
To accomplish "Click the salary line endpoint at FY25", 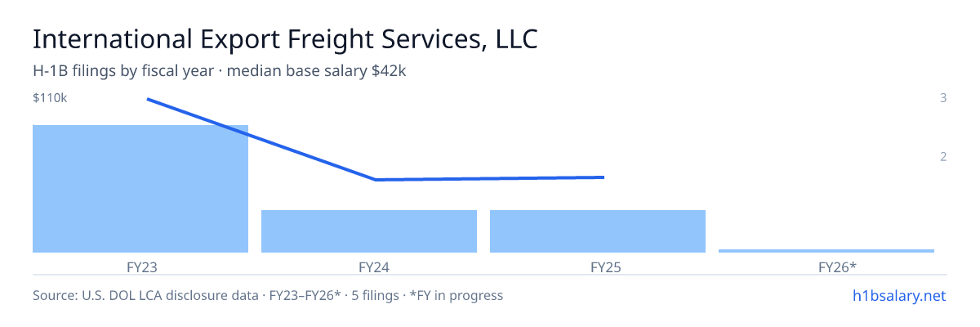I will pos(604,177).
